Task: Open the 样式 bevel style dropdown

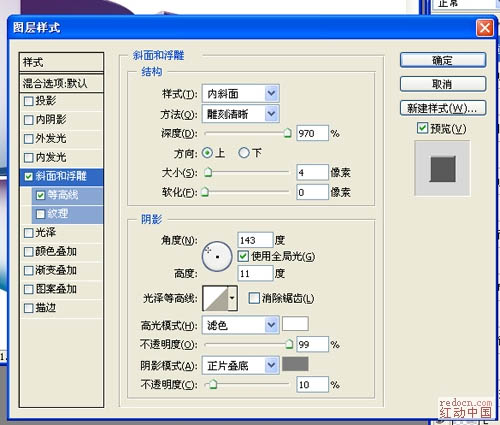Action: (x=240, y=93)
